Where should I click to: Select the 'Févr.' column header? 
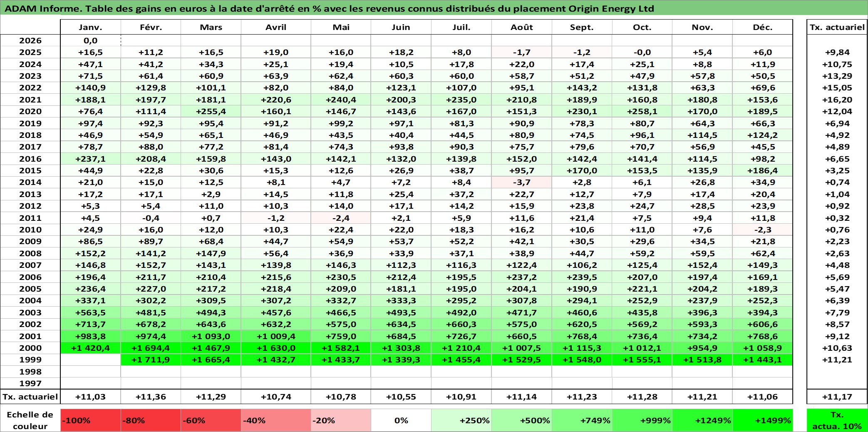[151, 27]
